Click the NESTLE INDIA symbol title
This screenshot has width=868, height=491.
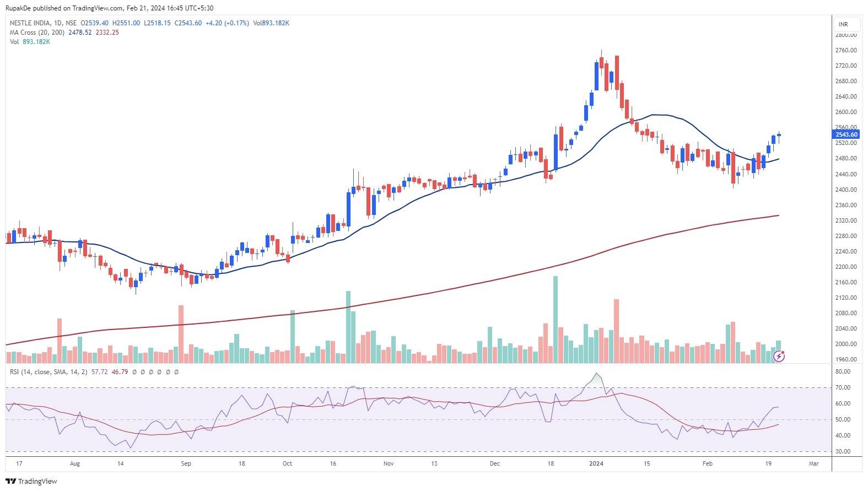(x=29, y=23)
